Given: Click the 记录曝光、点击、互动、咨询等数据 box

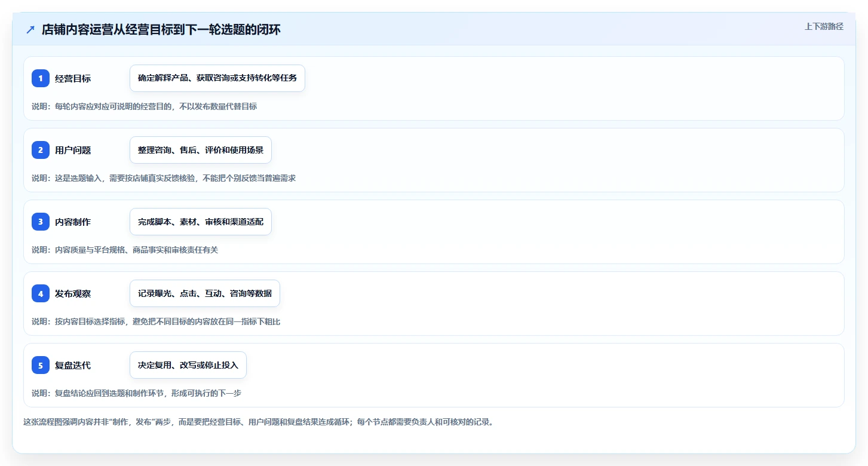Looking at the screenshot, I should [x=205, y=293].
